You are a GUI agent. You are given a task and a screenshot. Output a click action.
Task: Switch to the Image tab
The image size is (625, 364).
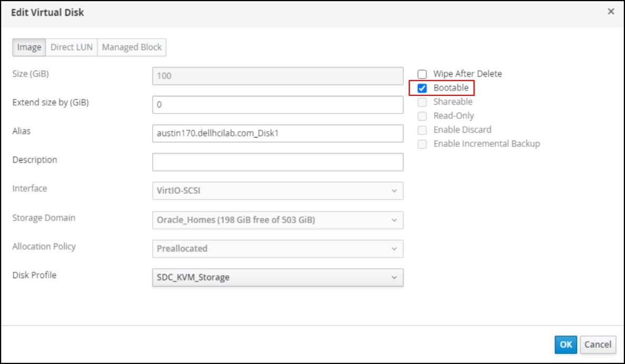click(29, 47)
